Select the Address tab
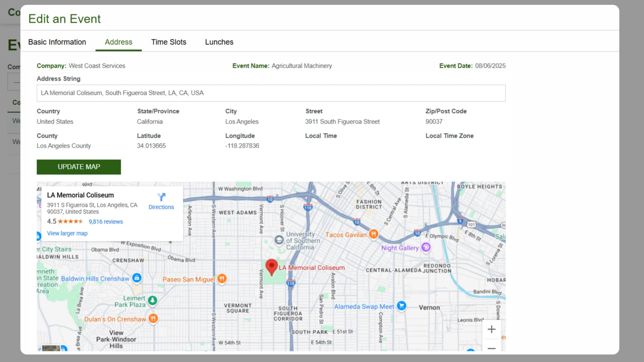The image size is (644, 362). (x=119, y=42)
